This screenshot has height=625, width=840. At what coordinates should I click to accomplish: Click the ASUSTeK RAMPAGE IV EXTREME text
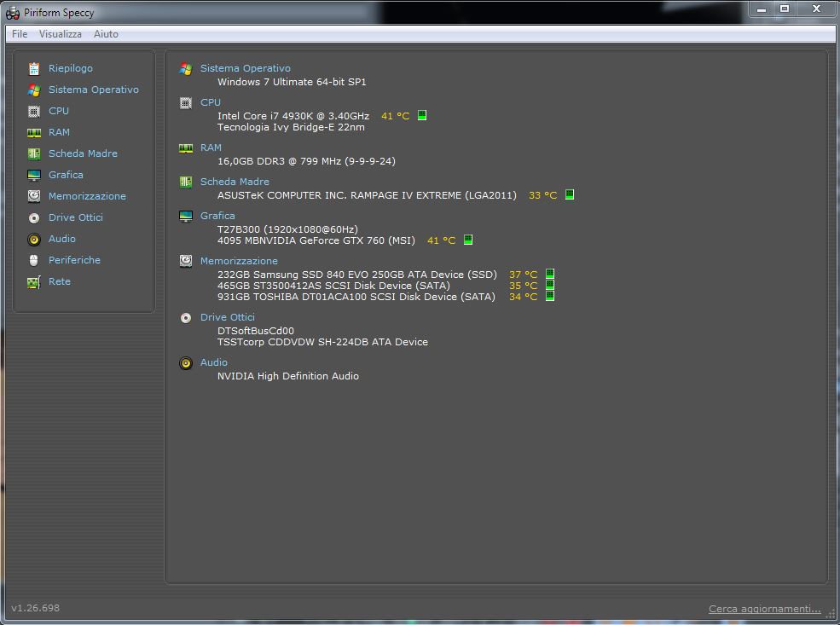[x=367, y=195]
